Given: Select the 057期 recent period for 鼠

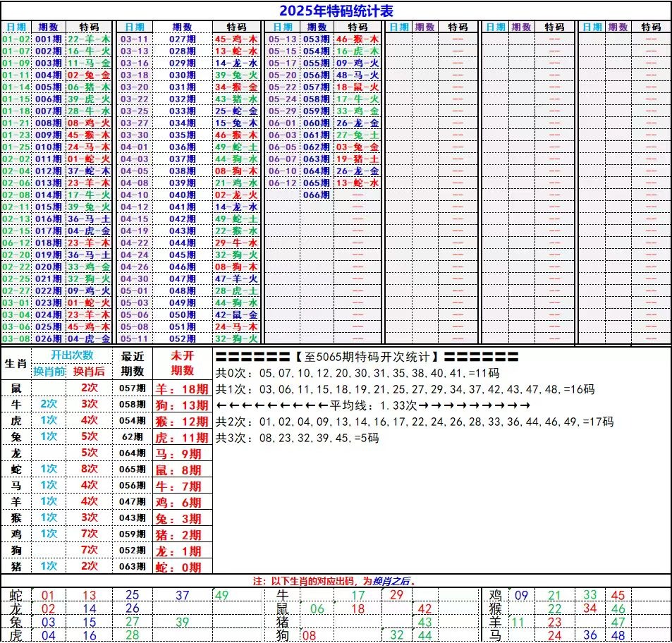Looking at the screenshot, I should coord(129,387).
